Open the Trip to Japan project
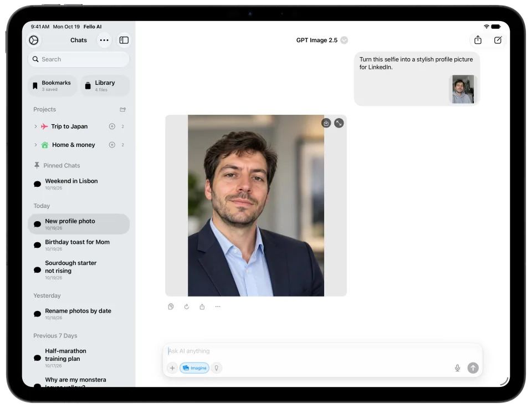Image resolution: width=532 pixels, height=408 pixels. [x=69, y=126]
